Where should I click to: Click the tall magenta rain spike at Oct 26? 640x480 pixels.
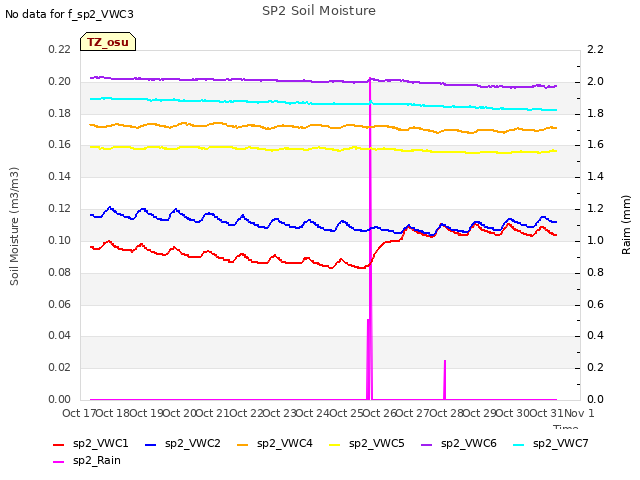click(370, 239)
